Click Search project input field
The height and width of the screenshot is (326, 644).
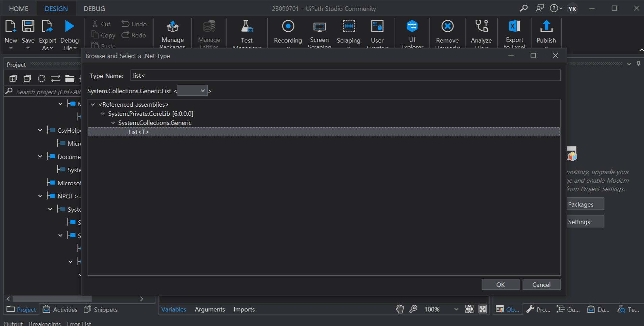(49, 92)
